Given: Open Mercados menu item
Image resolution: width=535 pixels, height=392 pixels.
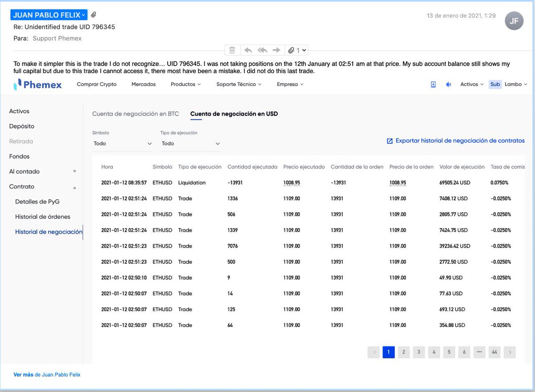Looking at the screenshot, I should (x=144, y=84).
